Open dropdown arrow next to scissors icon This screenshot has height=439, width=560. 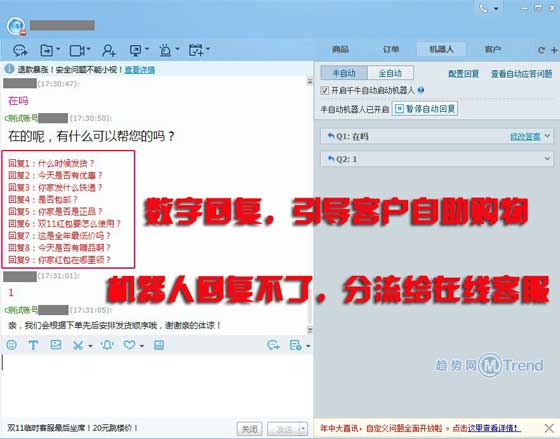pyautogui.click(x=90, y=346)
